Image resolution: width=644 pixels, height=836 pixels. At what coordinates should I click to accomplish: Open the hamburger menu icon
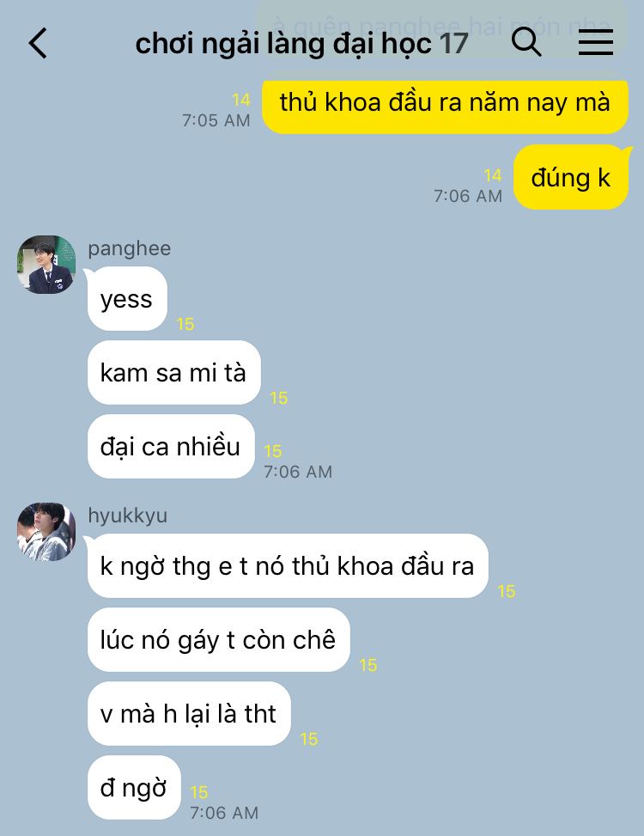[x=596, y=42]
